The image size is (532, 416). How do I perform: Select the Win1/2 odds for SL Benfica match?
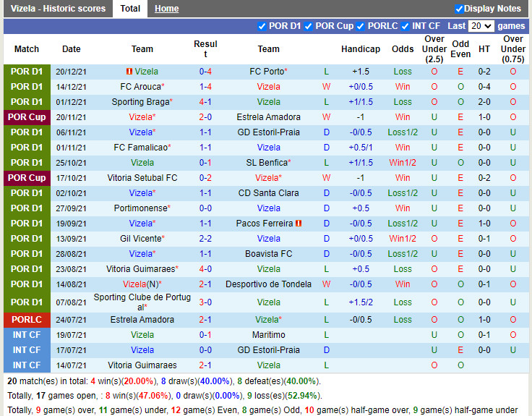pyautogui.click(x=403, y=163)
